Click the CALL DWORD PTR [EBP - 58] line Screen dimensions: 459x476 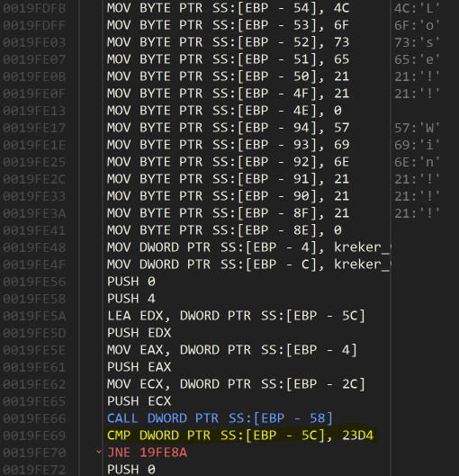[x=220, y=418]
